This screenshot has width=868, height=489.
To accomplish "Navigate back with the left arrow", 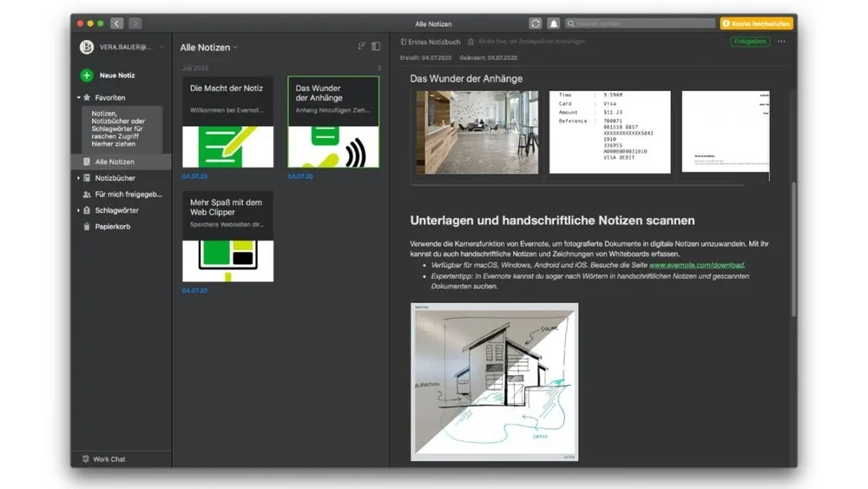I will (x=117, y=23).
